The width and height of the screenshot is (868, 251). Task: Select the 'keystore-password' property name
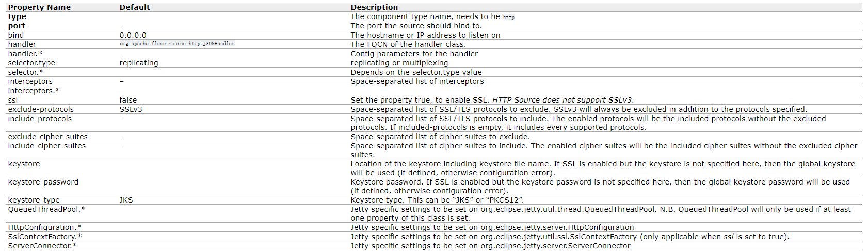pos(43,182)
